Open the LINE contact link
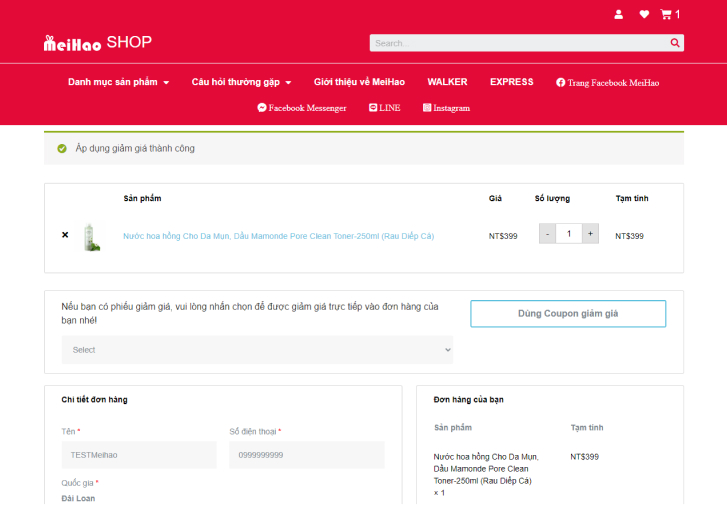Viewport: 727px width, 505px height. coord(384,108)
